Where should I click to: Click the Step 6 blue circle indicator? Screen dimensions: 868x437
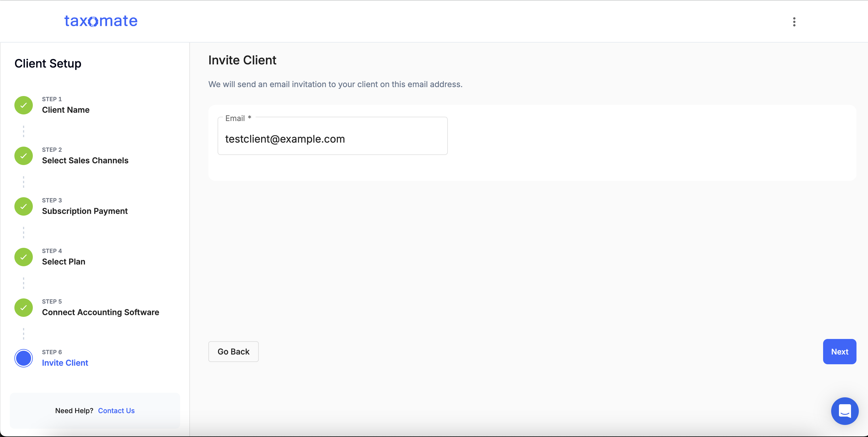tap(24, 358)
